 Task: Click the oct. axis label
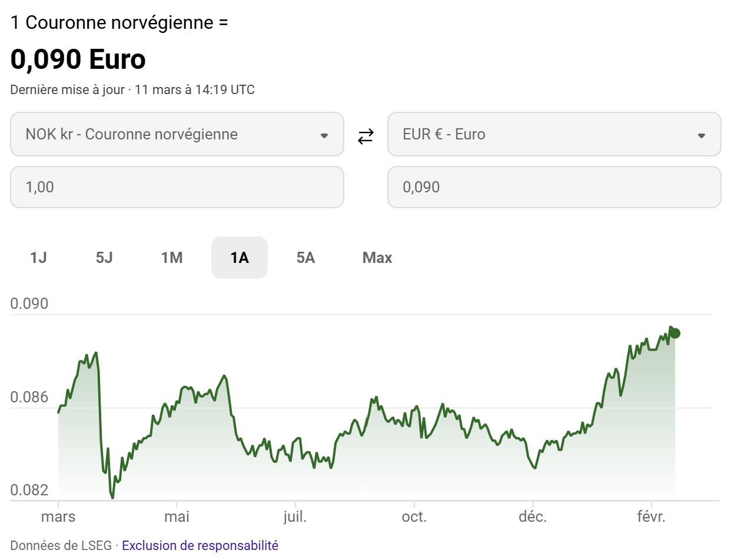414,517
